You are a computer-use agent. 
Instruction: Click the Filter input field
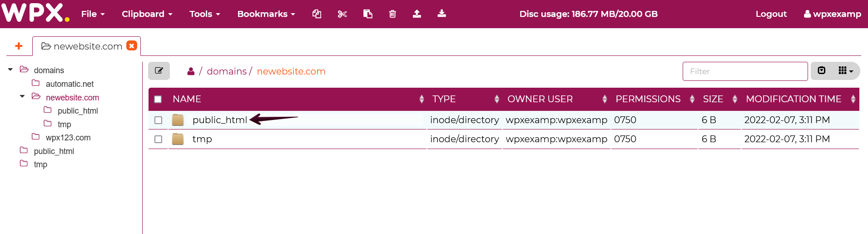745,71
